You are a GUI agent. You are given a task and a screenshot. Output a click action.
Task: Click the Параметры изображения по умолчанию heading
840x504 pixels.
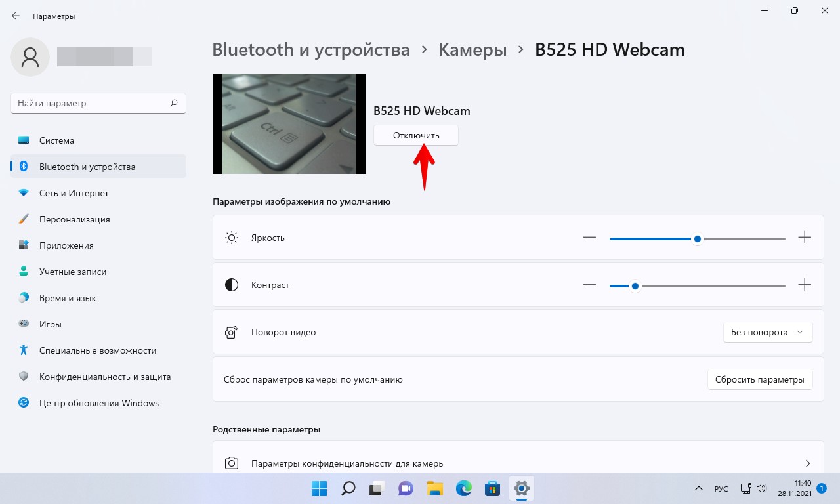tap(302, 201)
